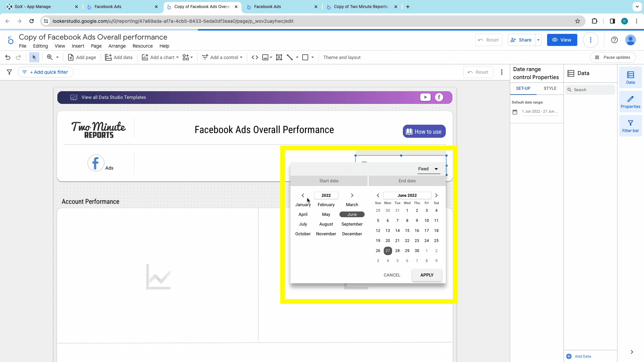Click the blue View button

pyautogui.click(x=562, y=40)
